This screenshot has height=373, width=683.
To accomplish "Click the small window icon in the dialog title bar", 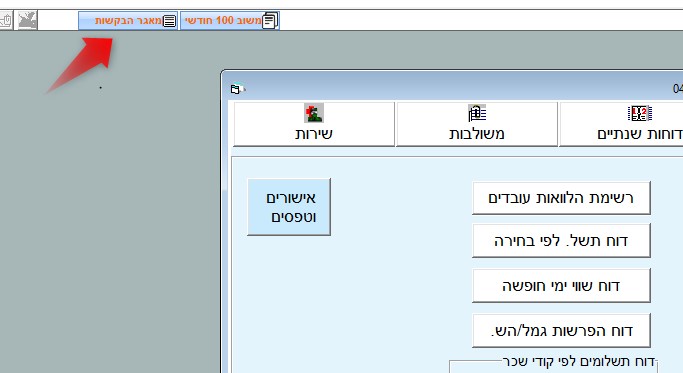I will (x=237, y=89).
